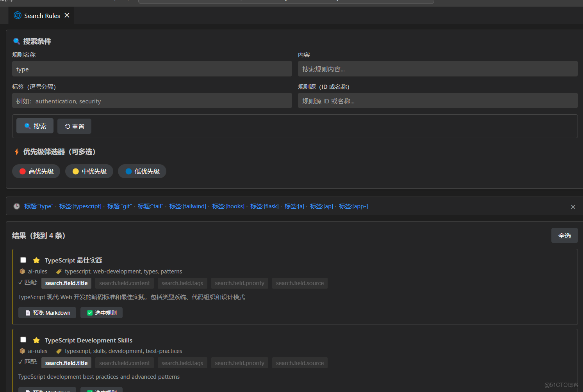Click the clock icon in search history
The image size is (583, 392).
coord(17,206)
